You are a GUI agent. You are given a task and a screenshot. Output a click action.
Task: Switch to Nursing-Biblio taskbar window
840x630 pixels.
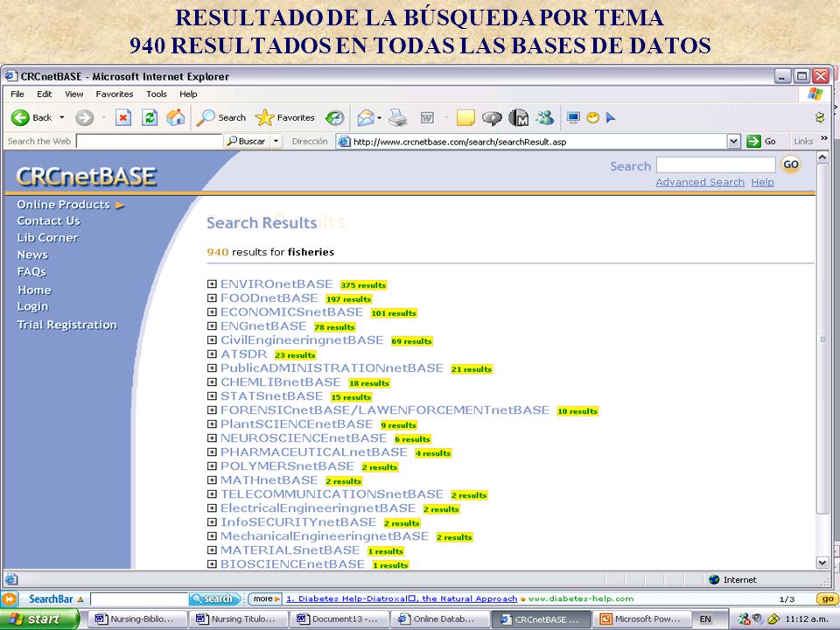coord(136,619)
